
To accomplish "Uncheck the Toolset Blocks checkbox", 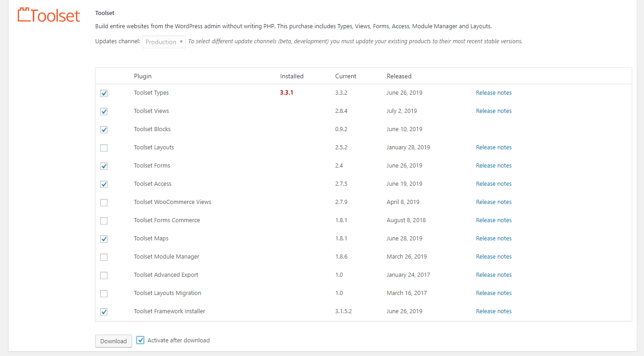I will 104,130.
